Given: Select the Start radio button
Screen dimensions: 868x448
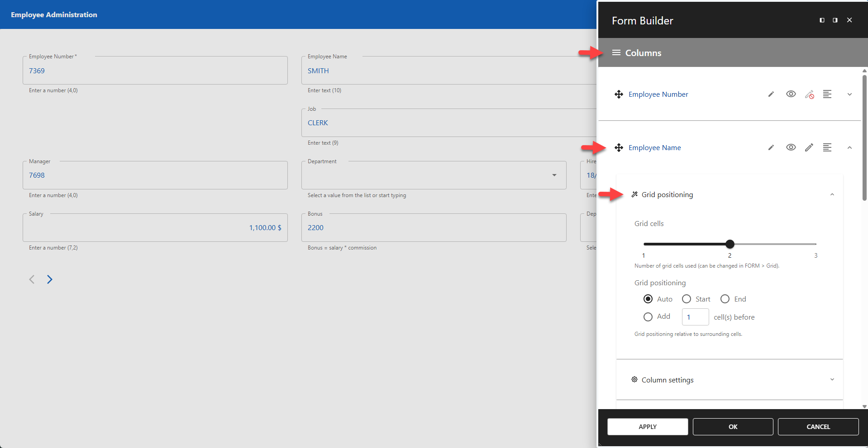Looking at the screenshot, I should pos(686,299).
